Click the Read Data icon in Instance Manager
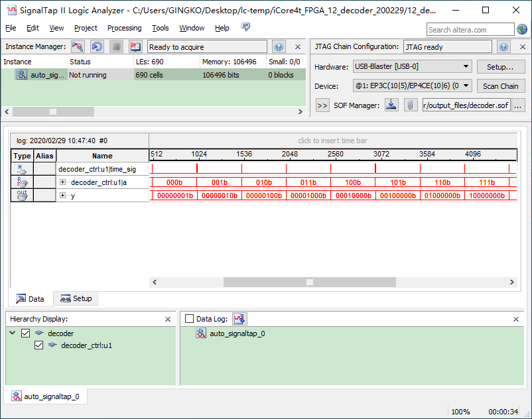The image size is (532, 419). 135,47
